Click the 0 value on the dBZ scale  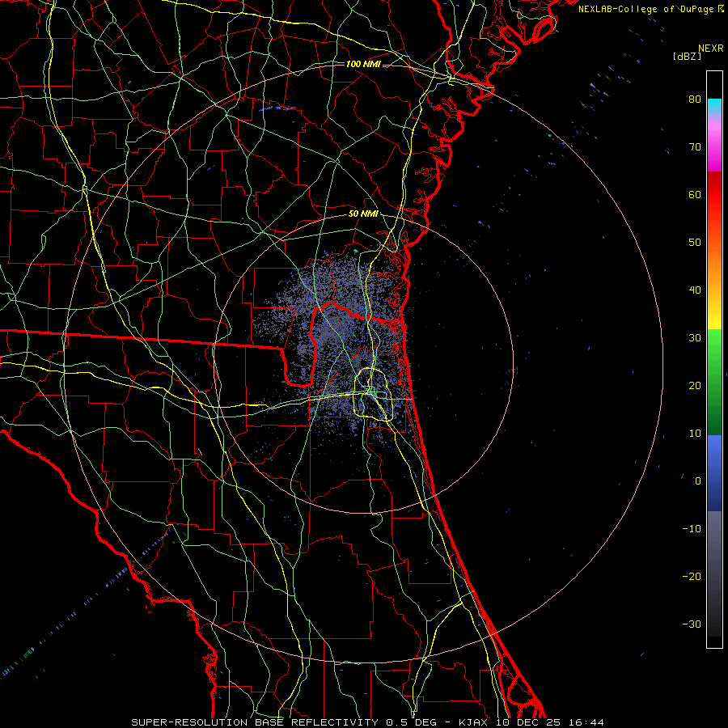pyautogui.click(x=698, y=481)
